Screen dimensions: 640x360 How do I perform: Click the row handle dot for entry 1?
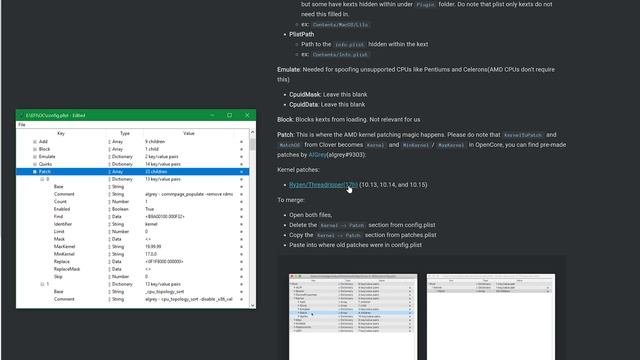click(241, 284)
